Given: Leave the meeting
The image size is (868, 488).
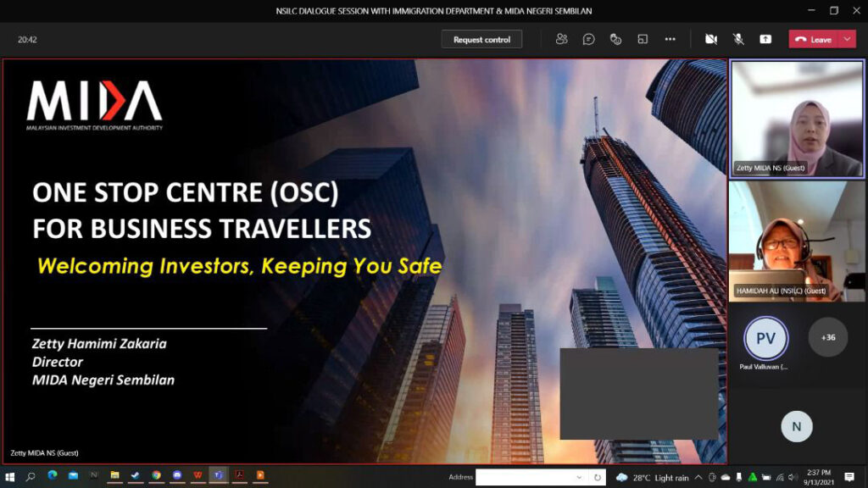Looking at the screenshot, I should coord(814,39).
